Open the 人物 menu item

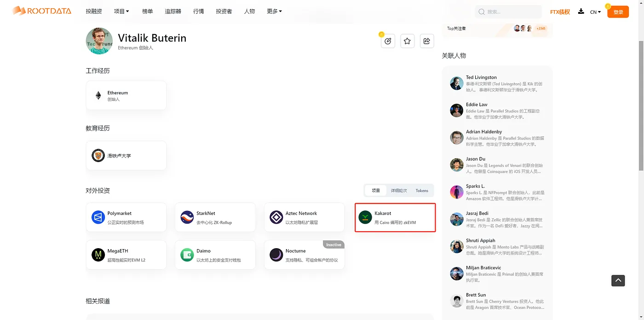coord(249,11)
